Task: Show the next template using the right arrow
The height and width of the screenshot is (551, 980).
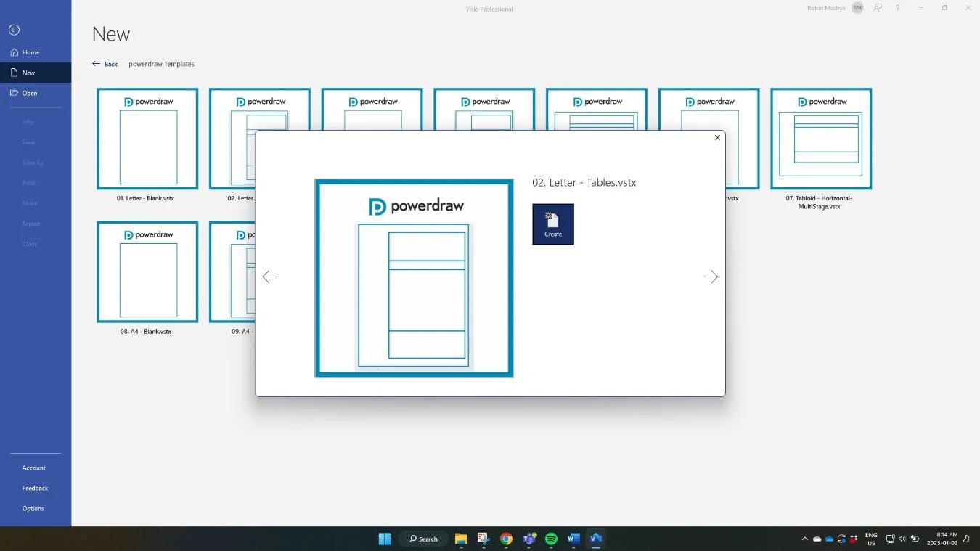Action: coord(710,277)
